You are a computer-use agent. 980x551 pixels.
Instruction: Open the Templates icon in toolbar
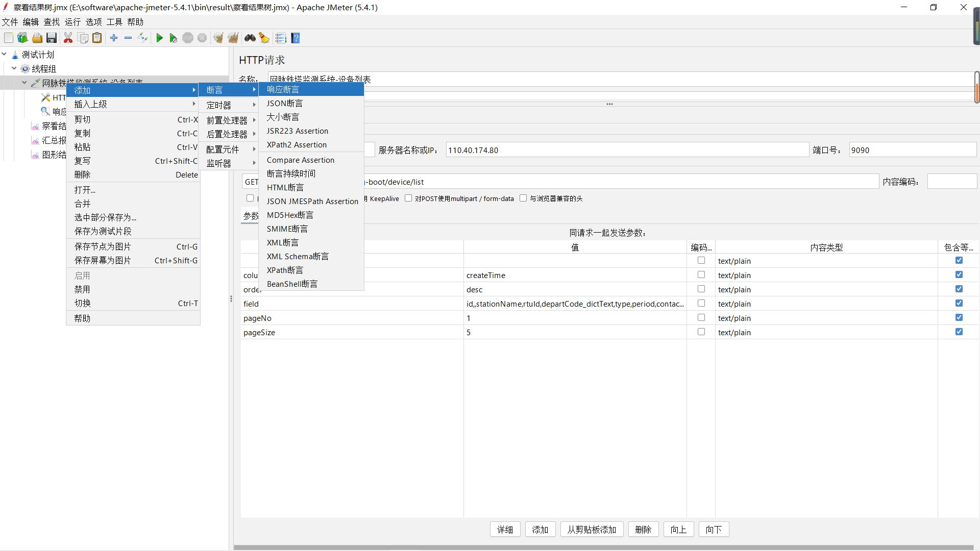pos(22,38)
